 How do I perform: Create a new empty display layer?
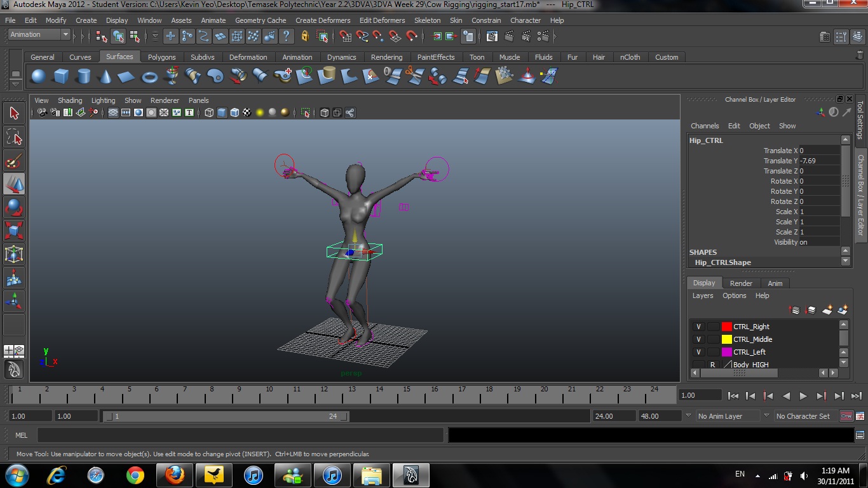click(x=827, y=310)
